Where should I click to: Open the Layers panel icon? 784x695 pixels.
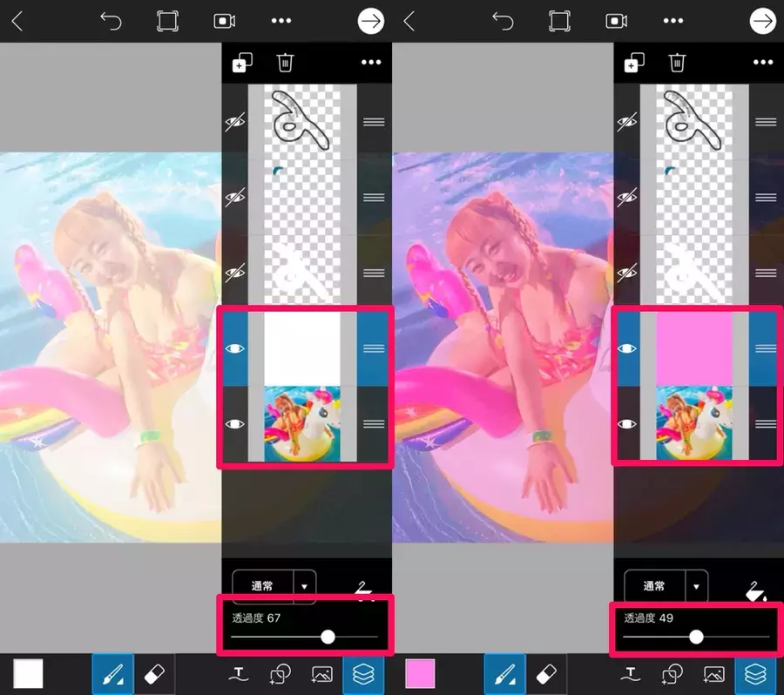(x=363, y=673)
